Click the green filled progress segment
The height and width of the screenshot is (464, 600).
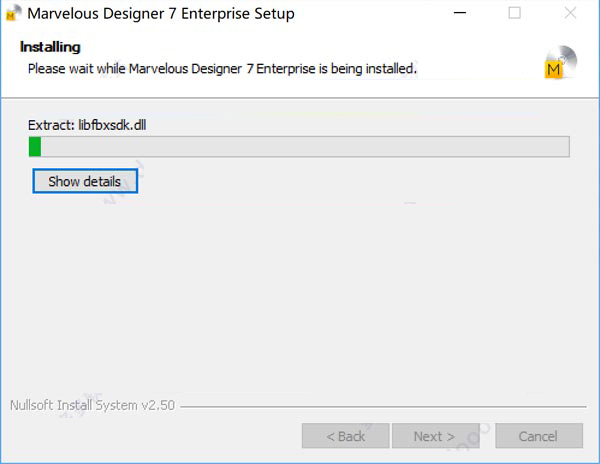[x=35, y=147]
